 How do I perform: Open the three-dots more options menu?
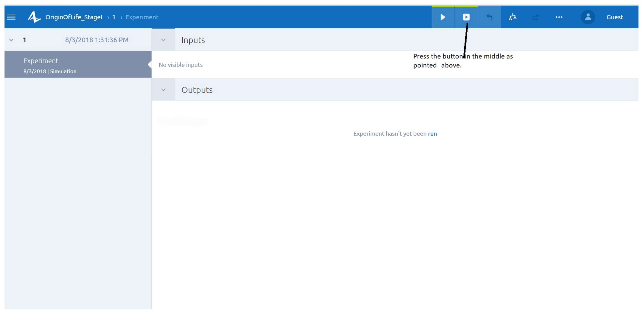pos(559,17)
